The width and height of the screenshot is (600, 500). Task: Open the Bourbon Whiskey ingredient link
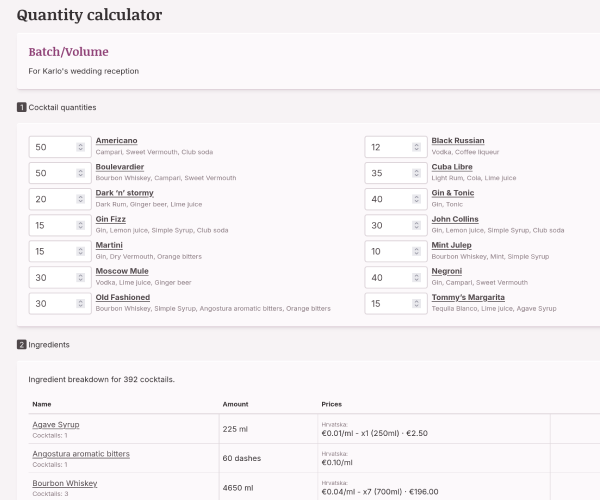tap(67, 483)
